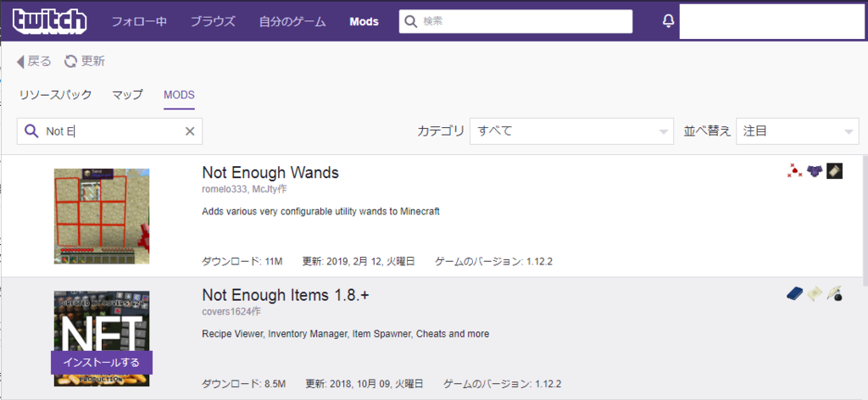Click the back arrow icon

click(x=20, y=61)
